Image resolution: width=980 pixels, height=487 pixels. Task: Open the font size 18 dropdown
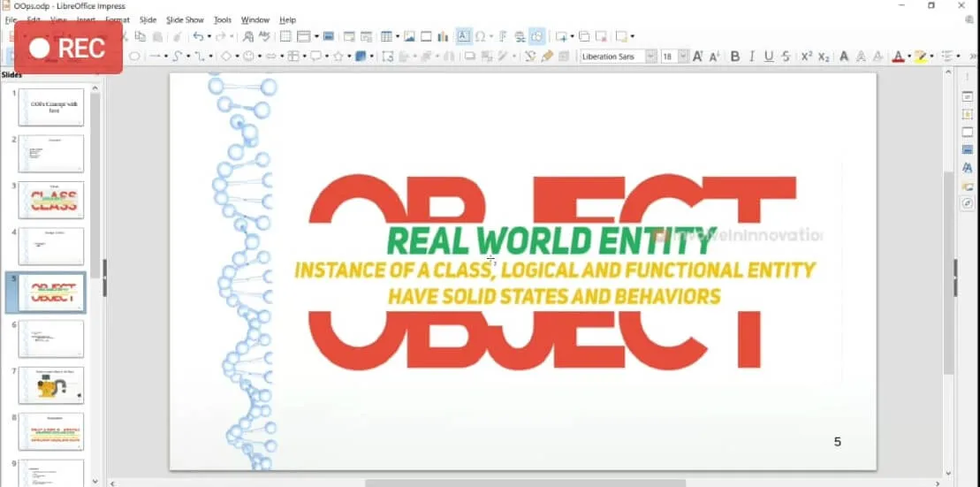point(683,57)
